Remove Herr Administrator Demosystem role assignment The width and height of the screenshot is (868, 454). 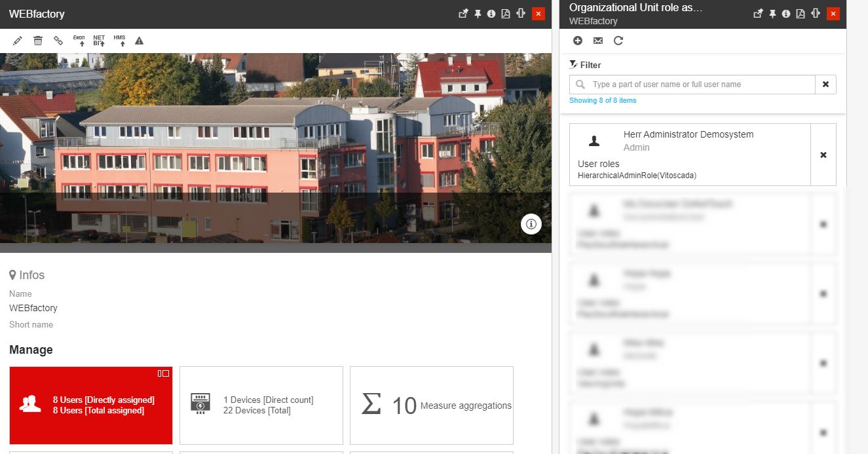coord(823,155)
